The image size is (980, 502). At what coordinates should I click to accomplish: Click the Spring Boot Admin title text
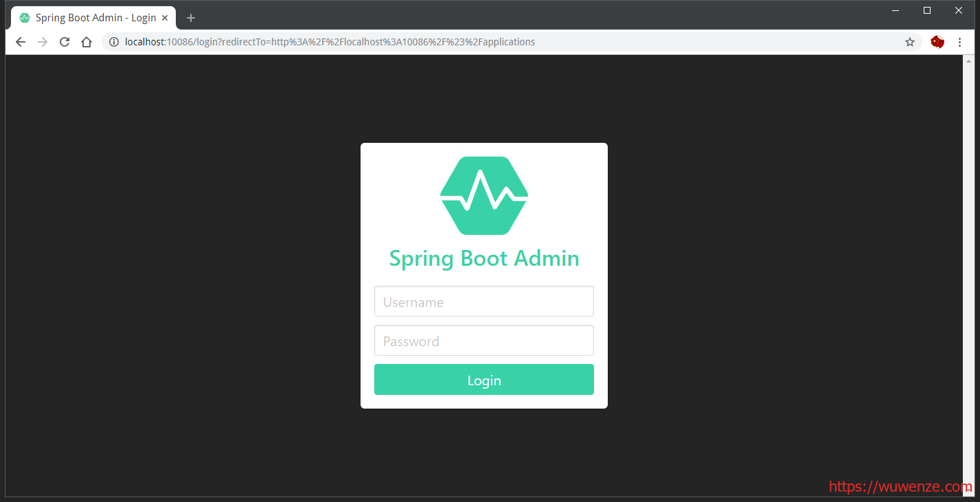[484, 258]
